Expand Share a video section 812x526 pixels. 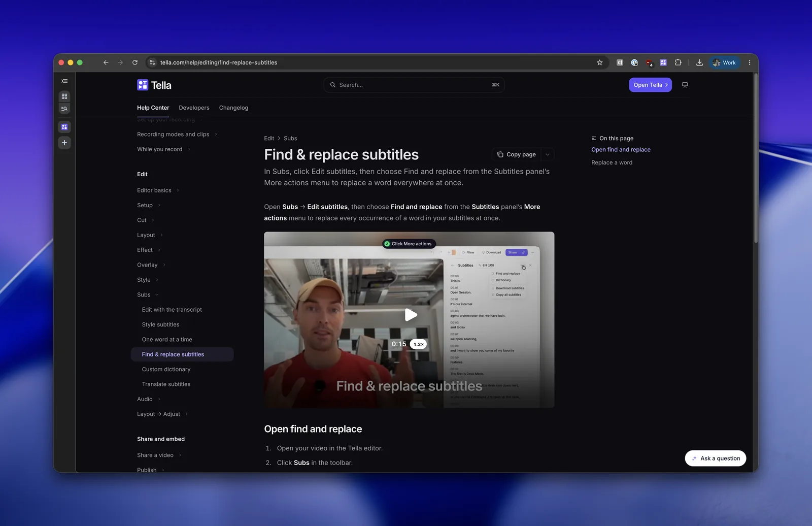[159, 455]
